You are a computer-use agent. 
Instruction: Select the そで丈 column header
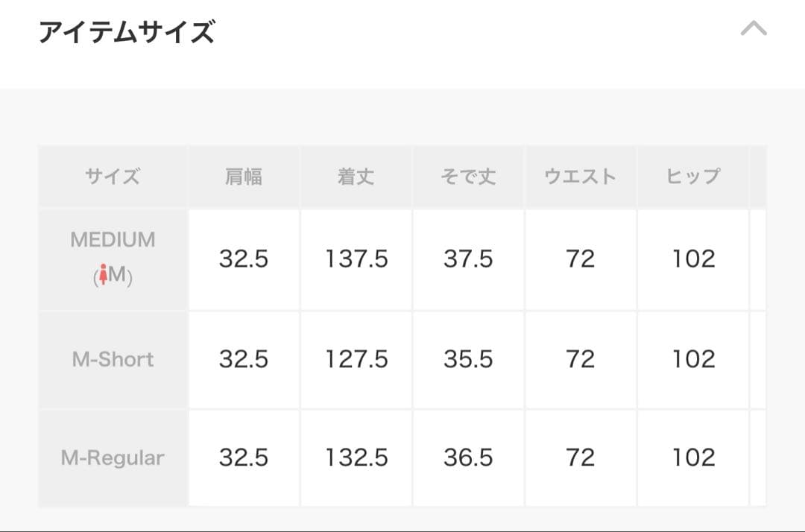[469, 177]
